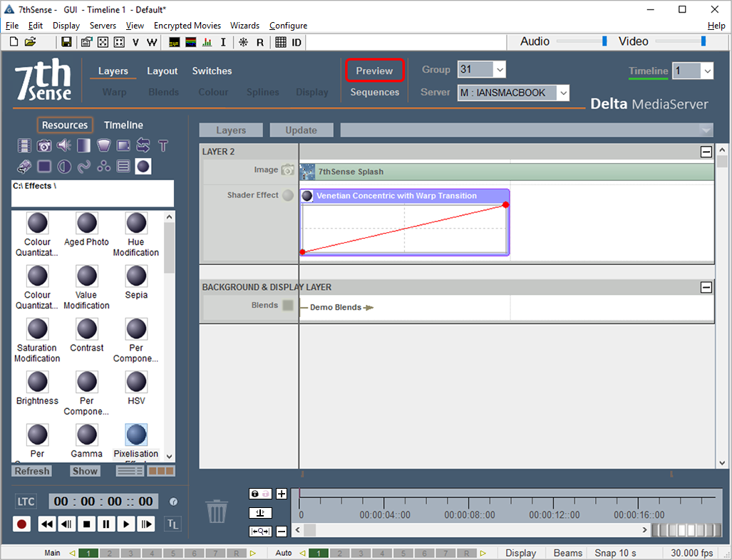Click the histogram bars toolbar icon
This screenshot has height=560, width=732.
[x=207, y=43]
